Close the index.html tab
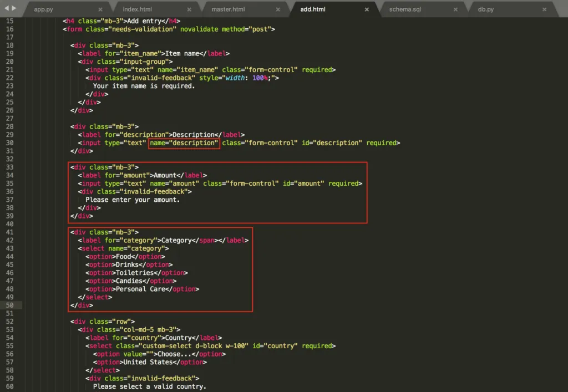 point(189,9)
